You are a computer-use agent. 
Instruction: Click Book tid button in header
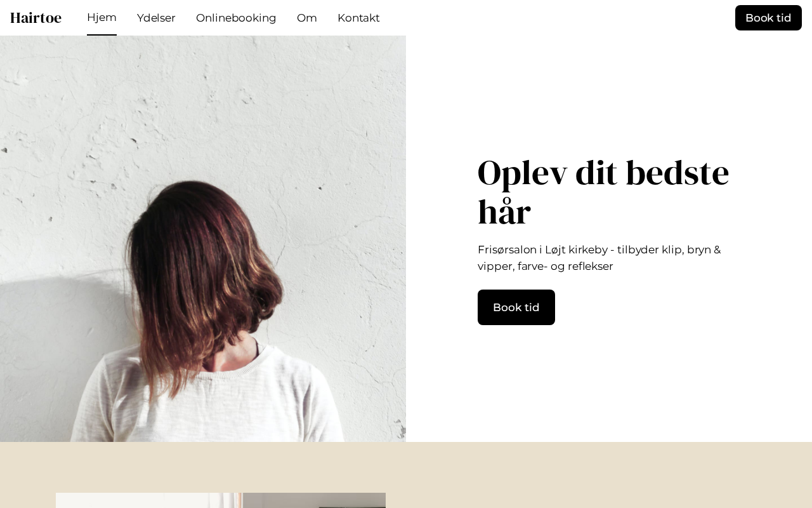click(768, 18)
